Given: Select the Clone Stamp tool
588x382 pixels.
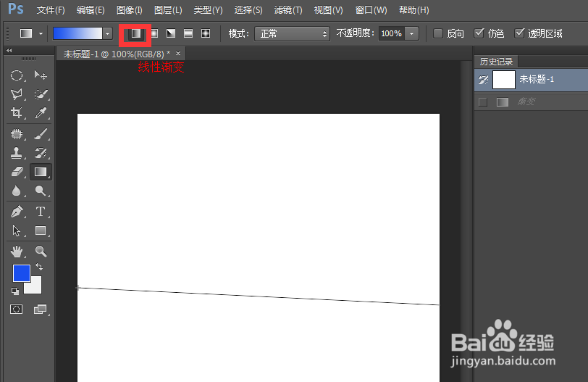Looking at the screenshot, I should tap(17, 153).
